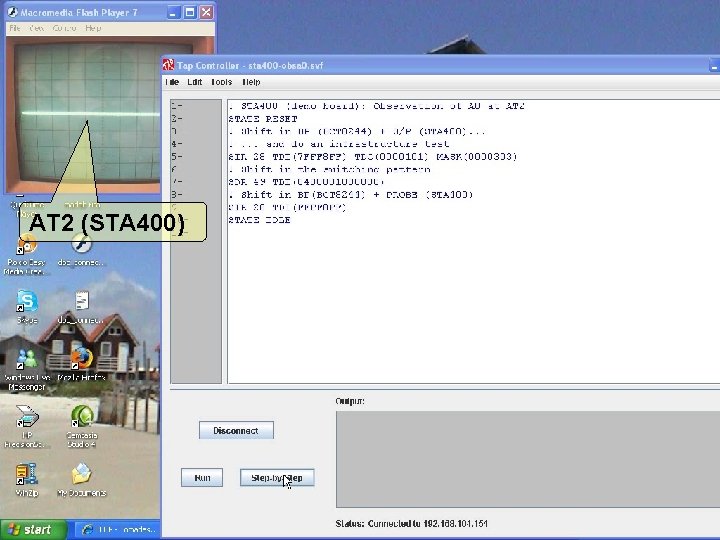The height and width of the screenshot is (540, 720).
Task: Click the Run button
Action: pyautogui.click(x=202, y=478)
